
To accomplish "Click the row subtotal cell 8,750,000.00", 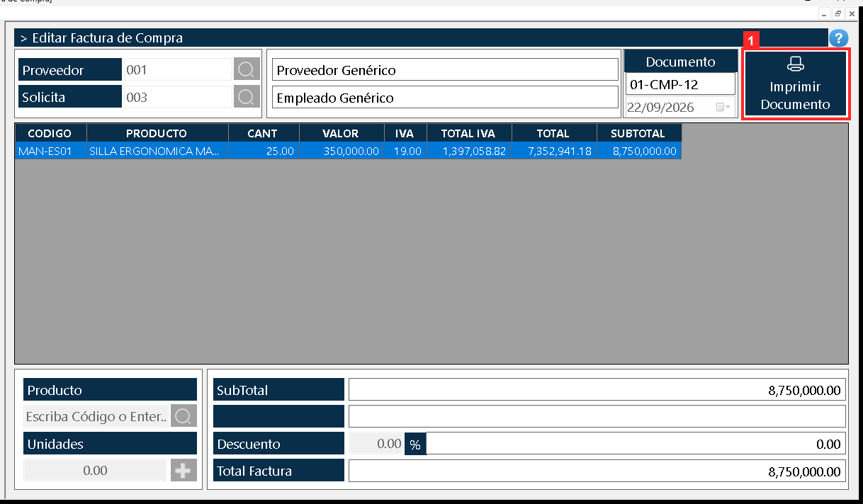I will (x=639, y=151).
